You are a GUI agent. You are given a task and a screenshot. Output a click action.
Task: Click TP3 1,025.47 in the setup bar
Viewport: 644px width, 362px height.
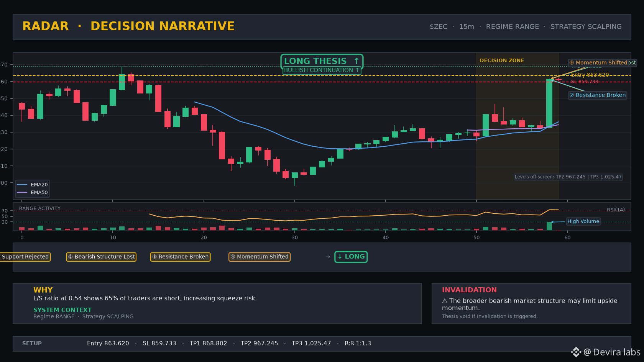point(311,343)
